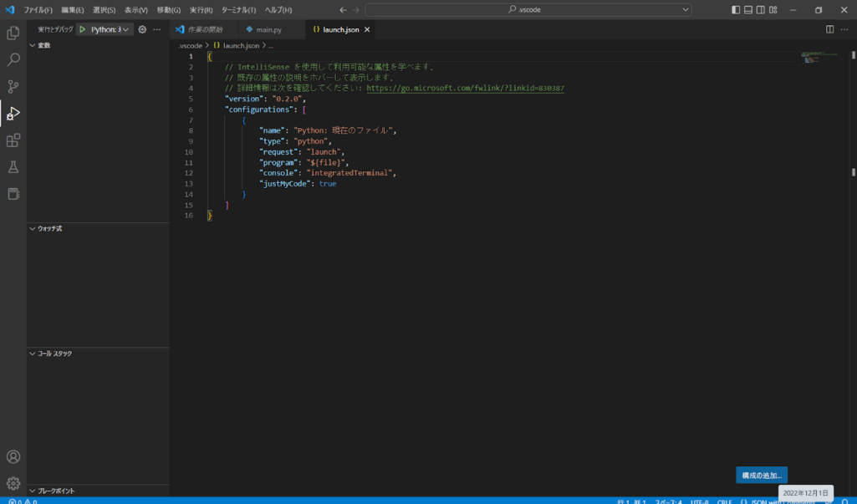Click the editor minimap preview
This screenshot has width=857, height=504.
(819, 58)
